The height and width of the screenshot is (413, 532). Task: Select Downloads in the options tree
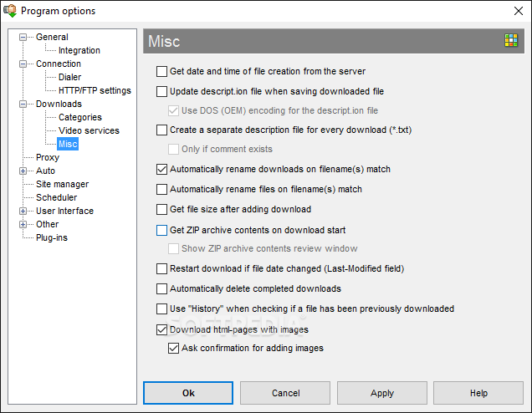[59, 104]
